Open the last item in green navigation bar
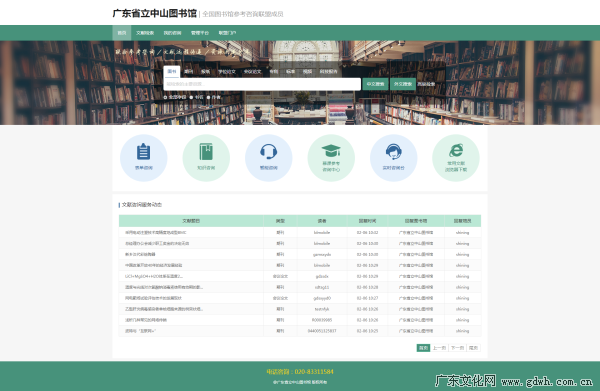600x391 pixels. tap(227, 33)
